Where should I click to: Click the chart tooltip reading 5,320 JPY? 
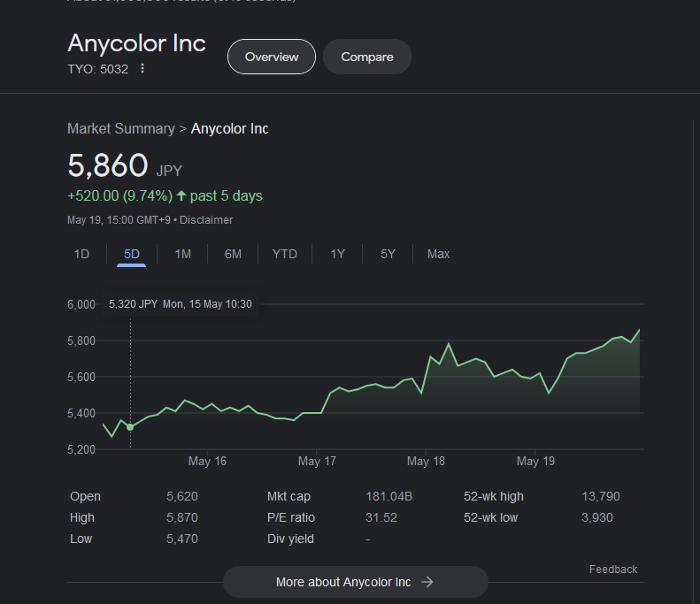click(181, 304)
